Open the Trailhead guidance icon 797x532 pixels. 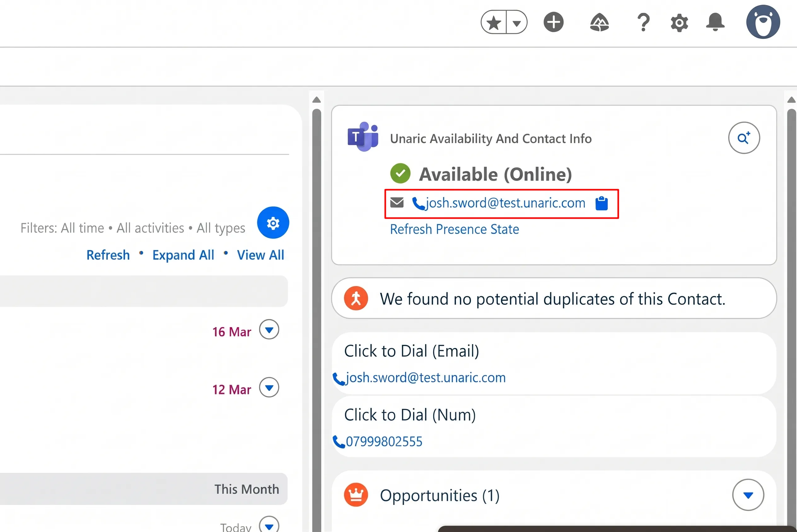coord(599,22)
